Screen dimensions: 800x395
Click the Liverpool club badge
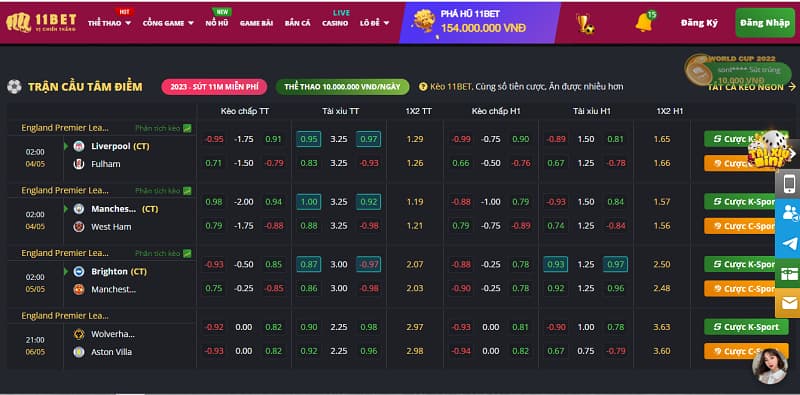(79, 146)
